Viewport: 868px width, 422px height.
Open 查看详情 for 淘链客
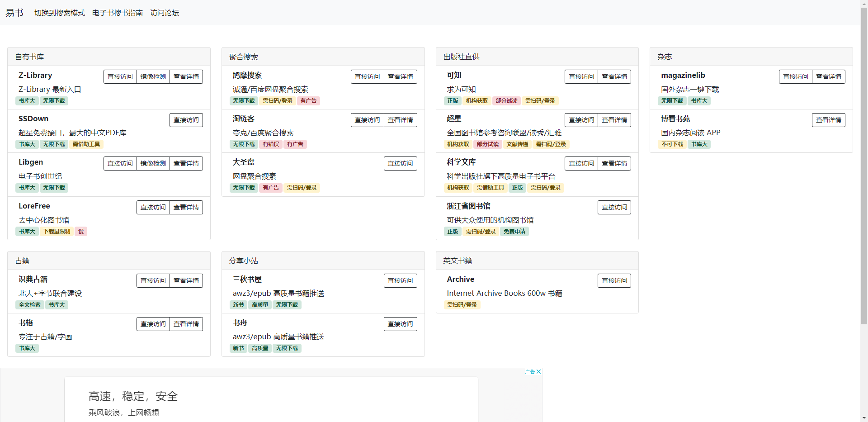click(401, 120)
